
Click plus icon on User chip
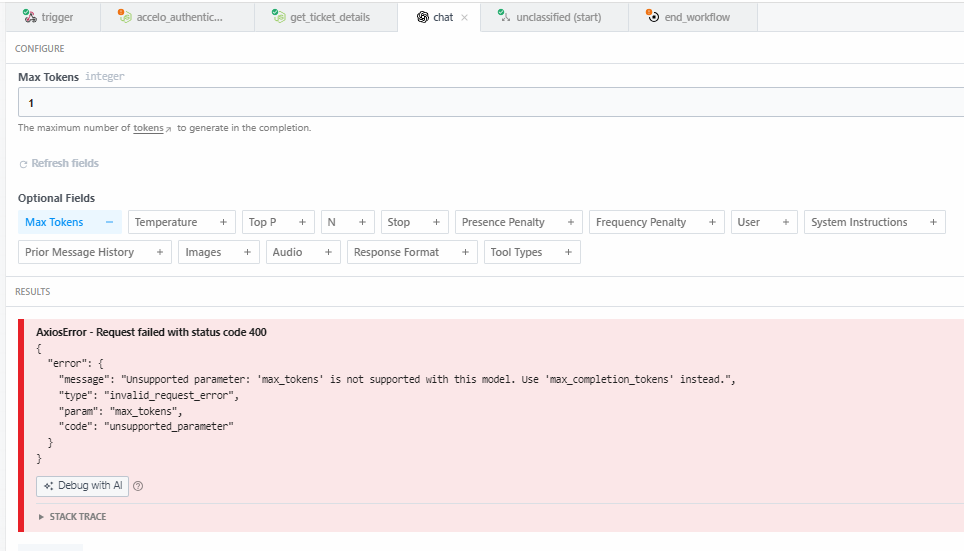click(785, 222)
